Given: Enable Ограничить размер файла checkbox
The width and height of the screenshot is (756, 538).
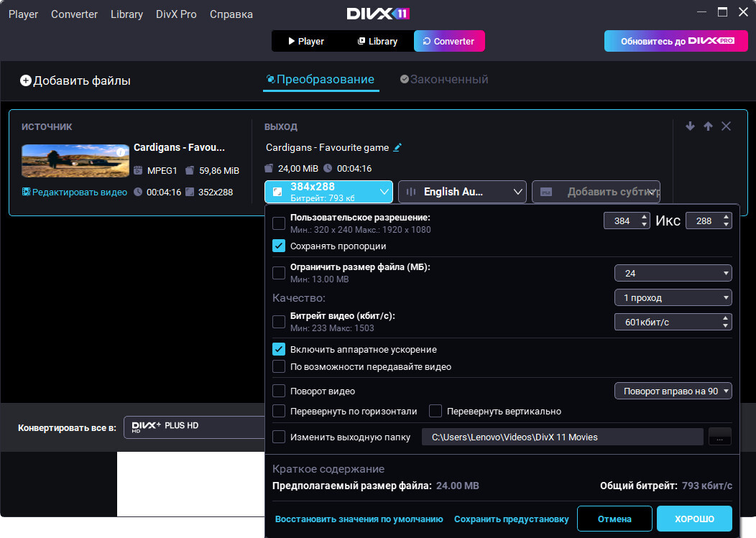Looking at the screenshot, I should [x=279, y=273].
